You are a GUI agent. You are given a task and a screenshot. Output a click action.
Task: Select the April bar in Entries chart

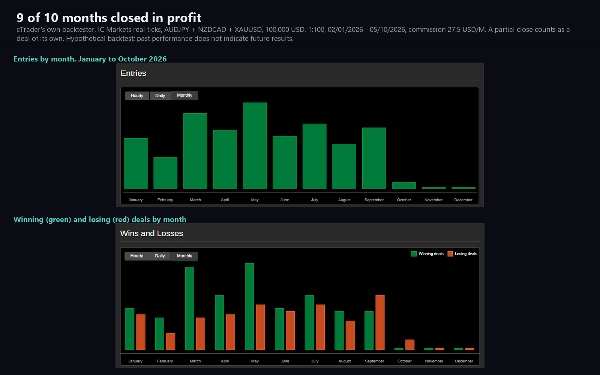coord(225,160)
